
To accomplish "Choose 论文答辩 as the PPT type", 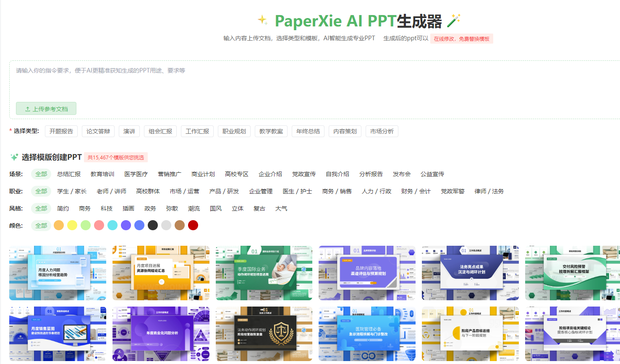I will [x=98, y=131].
